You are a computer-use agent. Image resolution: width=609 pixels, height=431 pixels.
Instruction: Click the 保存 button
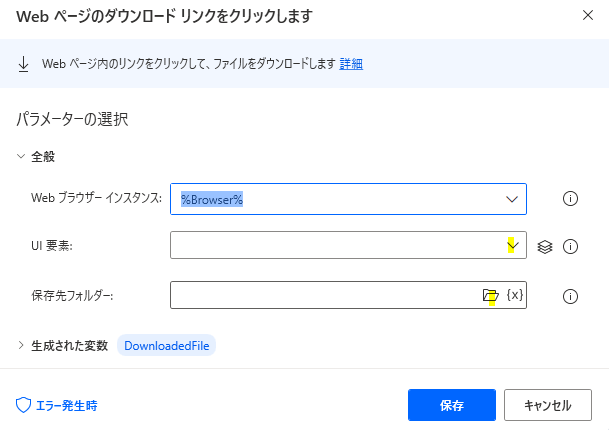pos(451,405)
